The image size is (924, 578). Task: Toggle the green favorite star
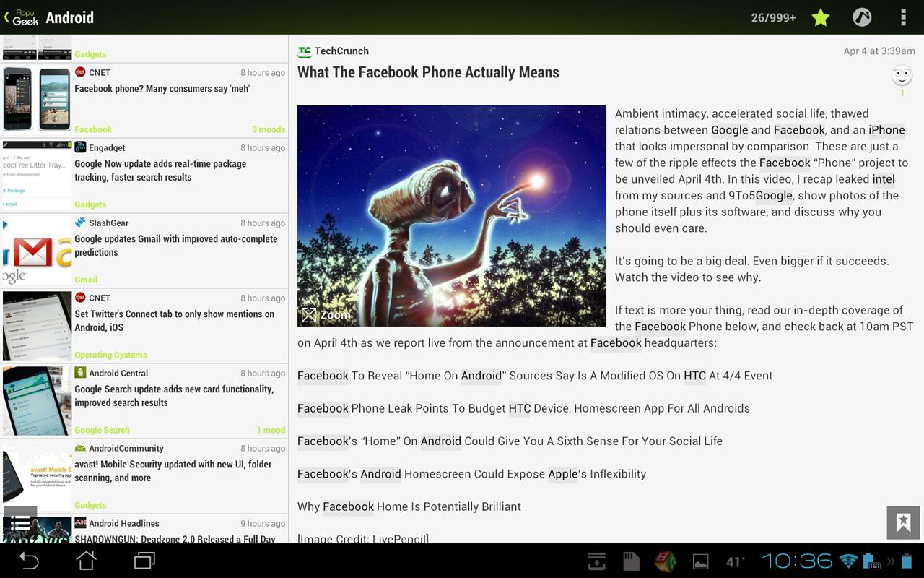821,17
